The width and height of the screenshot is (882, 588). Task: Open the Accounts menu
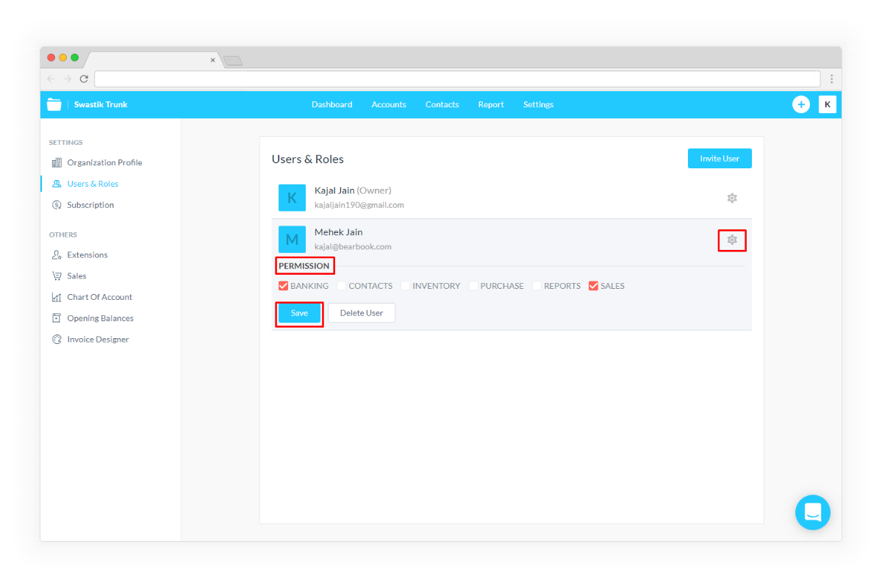pos(389,104)
